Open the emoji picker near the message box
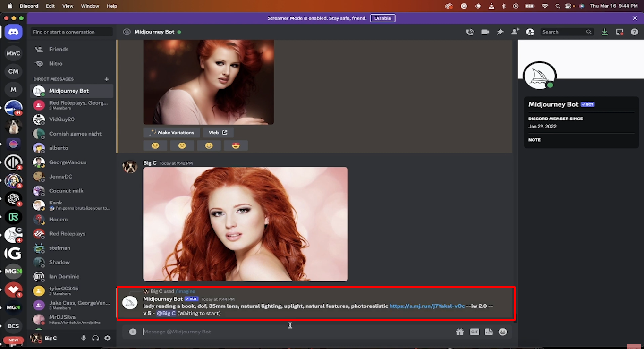Image resolution: width=644 pixels, height=349 pixels. point(503,332)
